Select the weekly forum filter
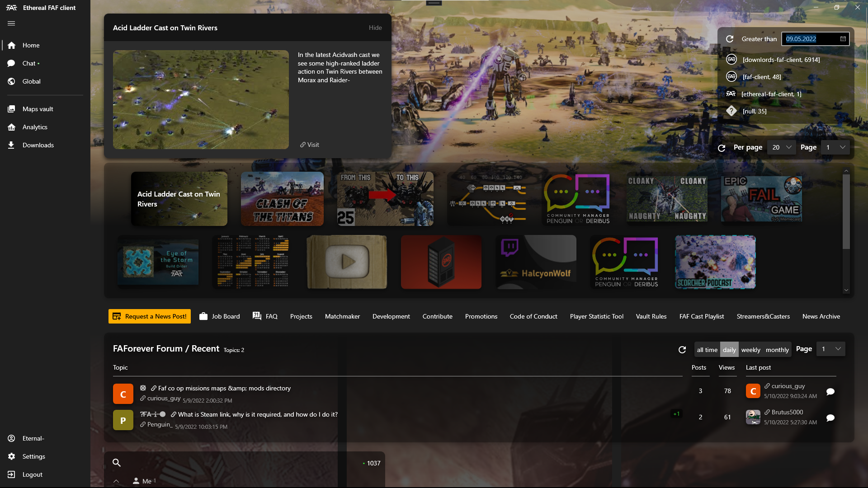868x488 pixels. pos(750,350)
